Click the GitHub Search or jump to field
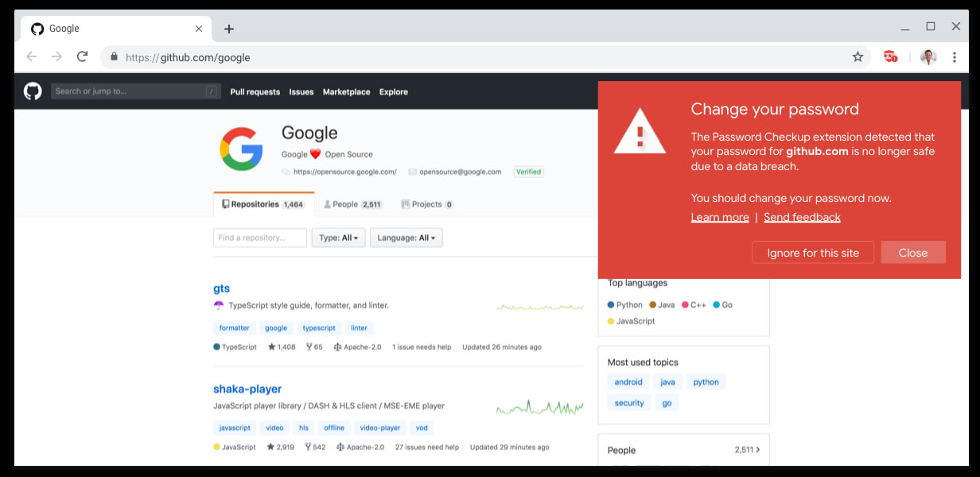 coord(136,91)
